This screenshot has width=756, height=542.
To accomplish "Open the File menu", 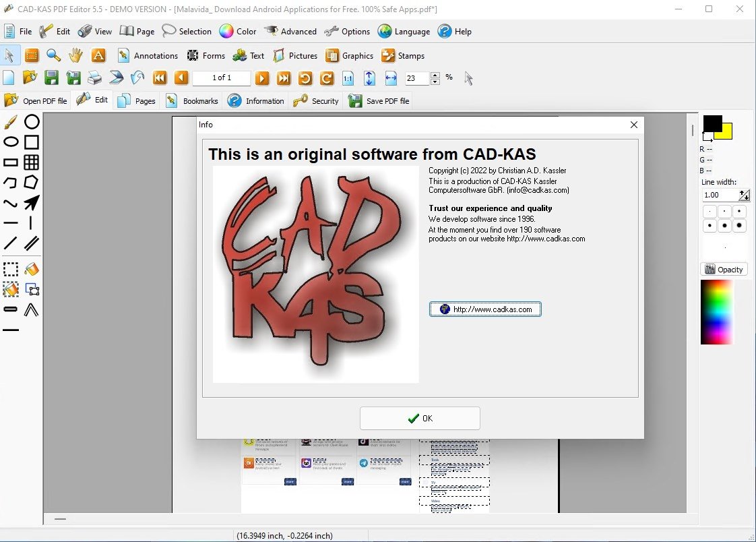I will [18, 31].
